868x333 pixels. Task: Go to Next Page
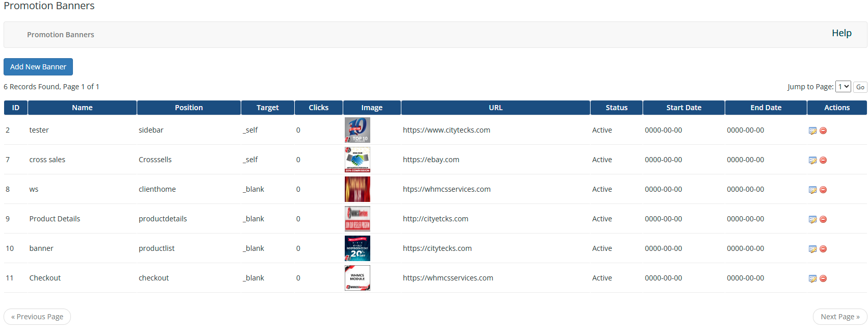(x=839, y=317)
